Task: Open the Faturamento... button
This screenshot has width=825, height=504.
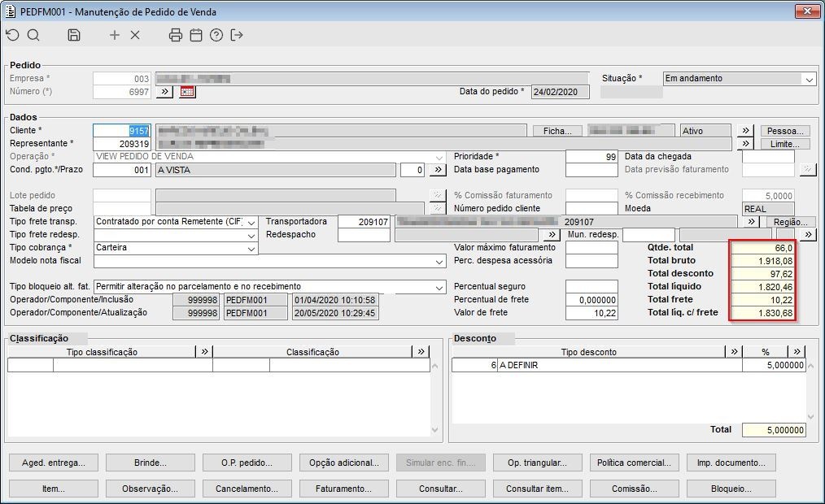Action: click(x=344, y=489)
